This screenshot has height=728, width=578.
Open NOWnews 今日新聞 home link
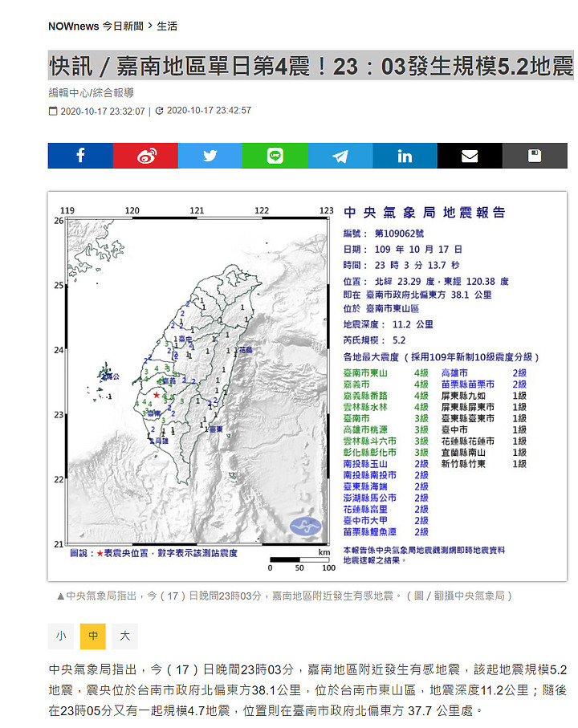[x=96, y=26]
